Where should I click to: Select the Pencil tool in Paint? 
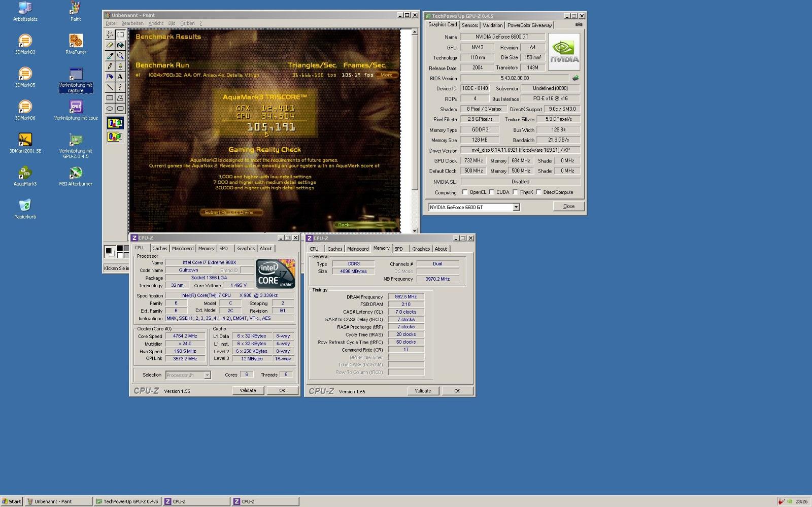click(110, 66)
